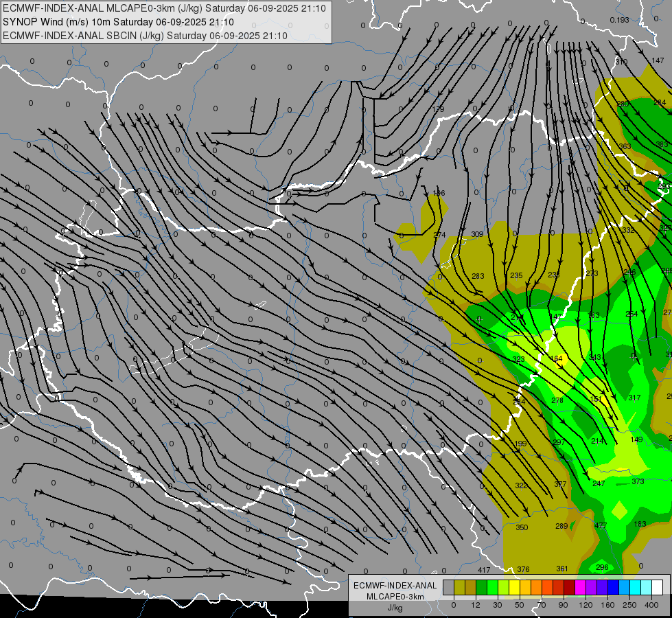Click the legend scale value 30
The height and width of the screenshot is (618, 672).
click(x=498, y=605)
